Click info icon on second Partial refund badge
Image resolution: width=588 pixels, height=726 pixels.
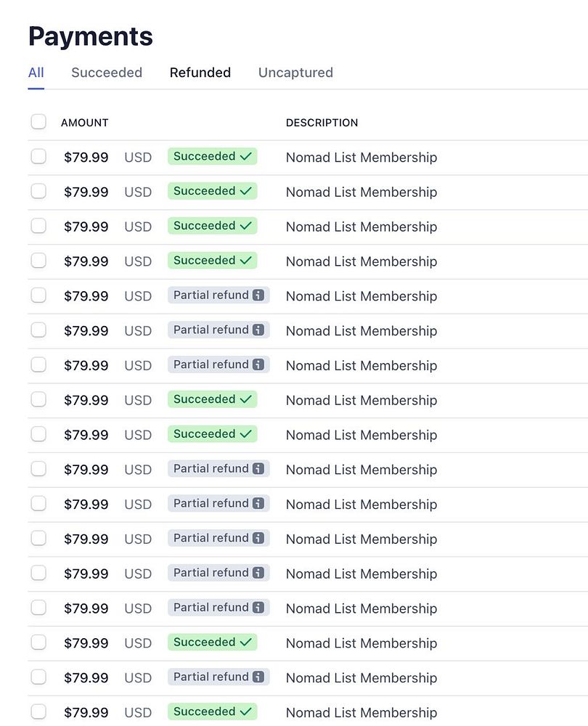(x=258, y=330)
